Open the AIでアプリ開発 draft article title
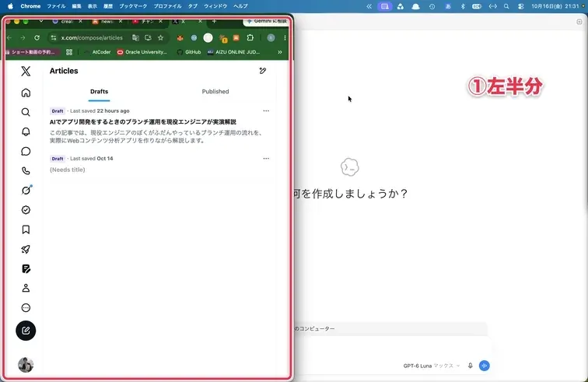Screen dimensions: 588x382 143,122
